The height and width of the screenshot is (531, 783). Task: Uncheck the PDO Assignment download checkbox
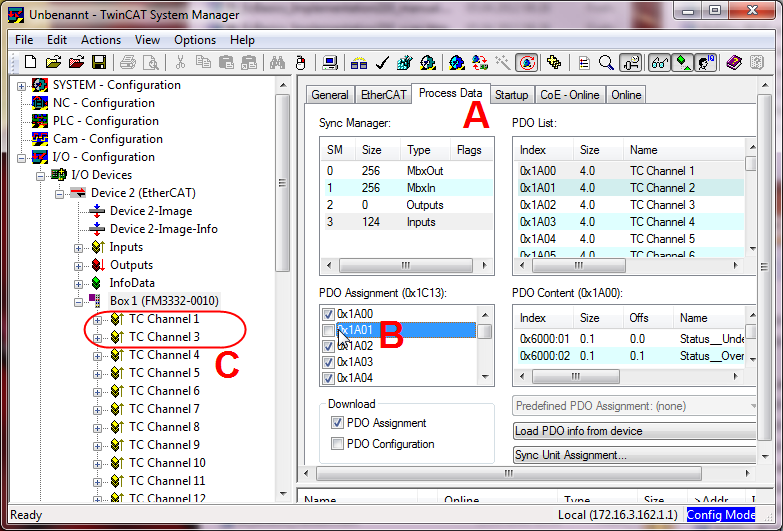click(337, 423)
